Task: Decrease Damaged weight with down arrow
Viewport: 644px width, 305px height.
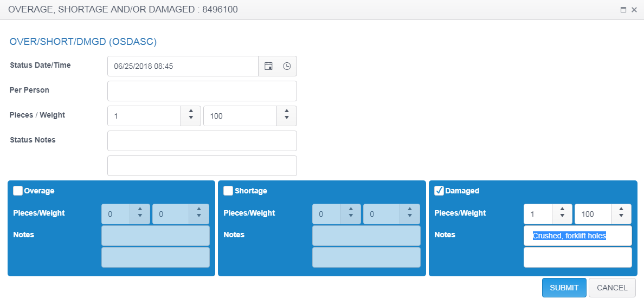Action: coord(621,216)
